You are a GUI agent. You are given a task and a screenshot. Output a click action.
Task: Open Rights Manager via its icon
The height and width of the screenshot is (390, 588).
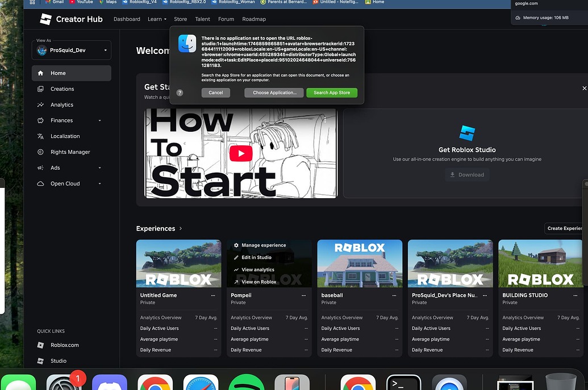40,152
